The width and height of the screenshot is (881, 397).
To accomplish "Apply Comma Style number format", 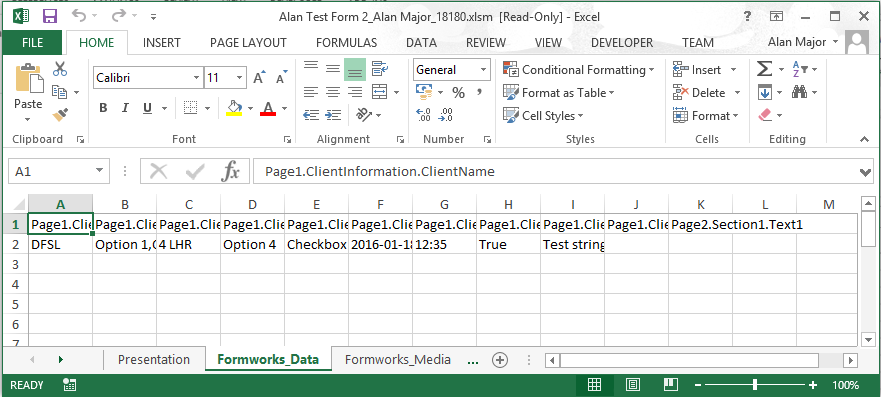I will tap(479, 93).
